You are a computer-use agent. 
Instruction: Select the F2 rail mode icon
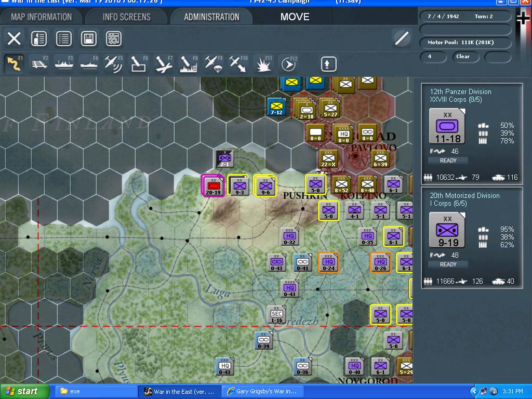click(x=39, y=64)
